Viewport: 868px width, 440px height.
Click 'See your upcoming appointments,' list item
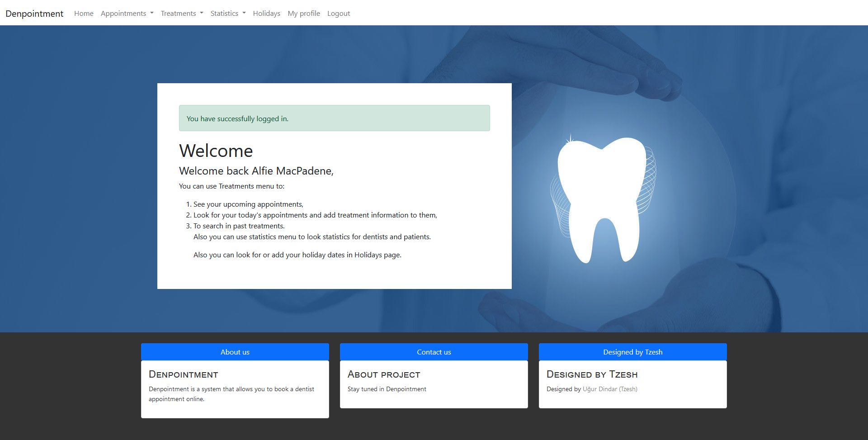(248, 204)
